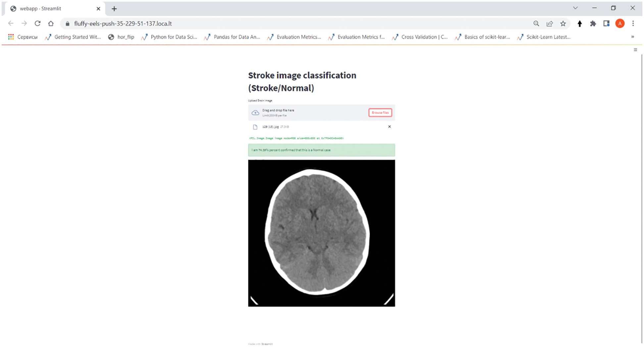The image size is (644, 347).
Task: Open the tab search chevron dropdown
Action: (x=575, y=7)
